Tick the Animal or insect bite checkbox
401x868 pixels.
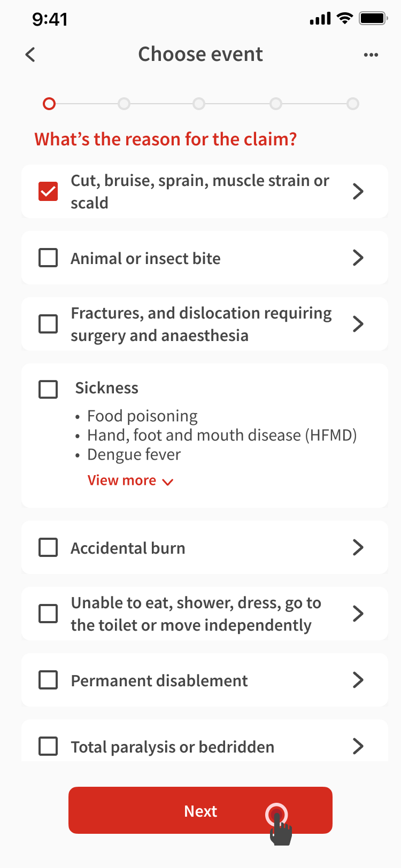[x=48, y=258]
